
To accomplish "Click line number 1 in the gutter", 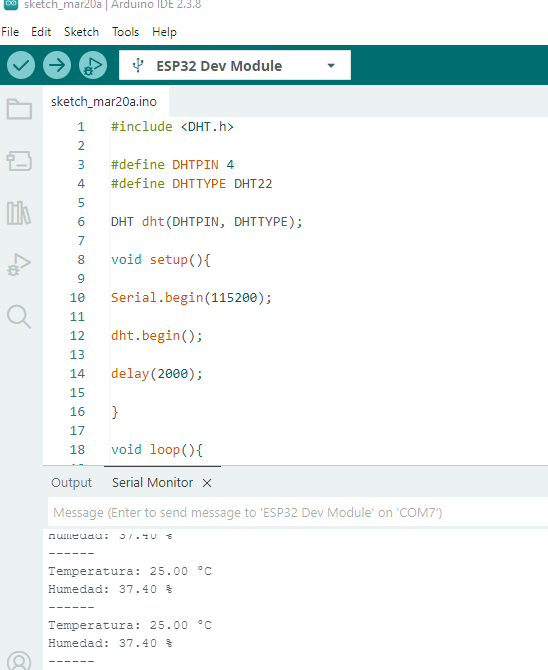I will click(x=81, y=127).
